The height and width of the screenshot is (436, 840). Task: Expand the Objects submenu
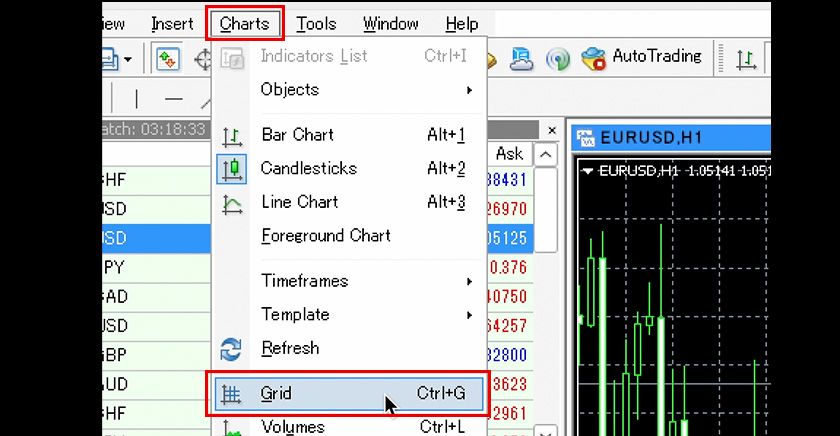349,89
